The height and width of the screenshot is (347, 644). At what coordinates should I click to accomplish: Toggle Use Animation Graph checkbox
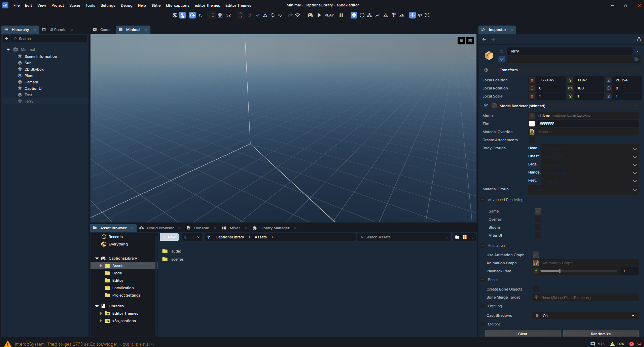[536, 255]
